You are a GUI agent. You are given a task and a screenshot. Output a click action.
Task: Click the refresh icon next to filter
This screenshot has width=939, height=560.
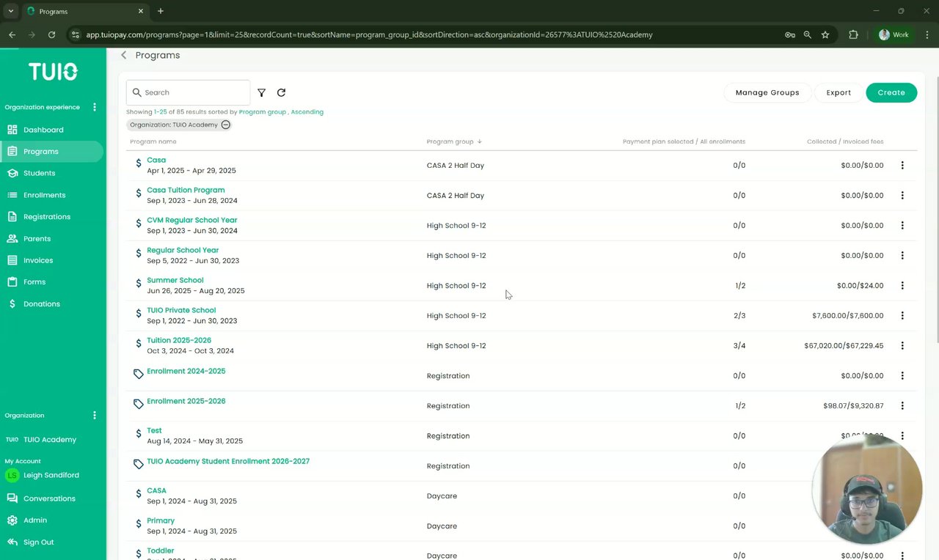coord(281,93)
